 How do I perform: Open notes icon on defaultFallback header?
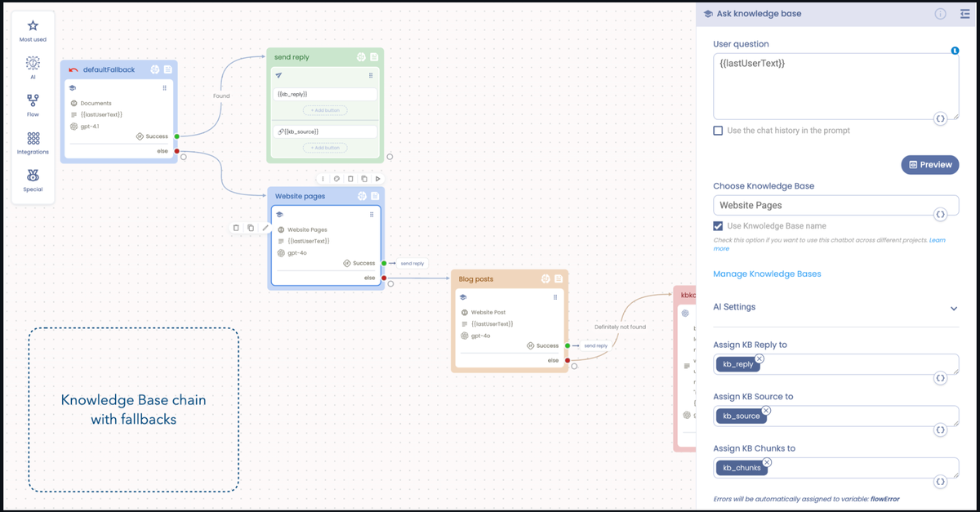coord(167,70)
